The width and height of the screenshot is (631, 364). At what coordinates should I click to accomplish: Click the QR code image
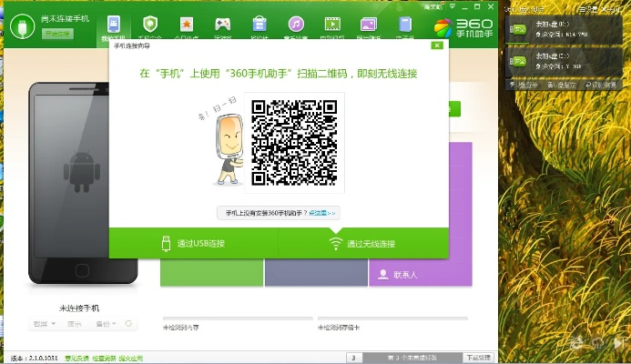(294, 143)
